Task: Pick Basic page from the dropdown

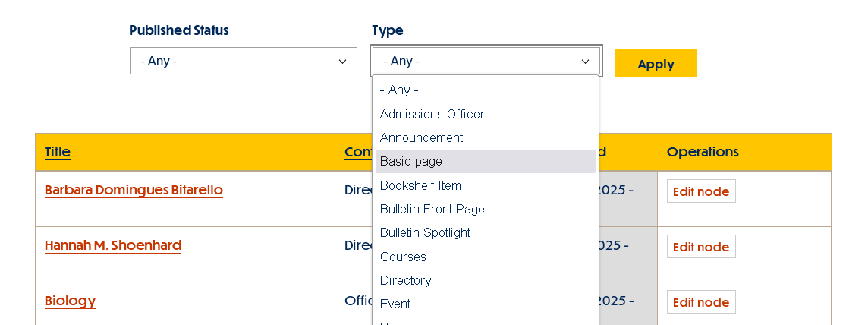Action: click(410, 161)
